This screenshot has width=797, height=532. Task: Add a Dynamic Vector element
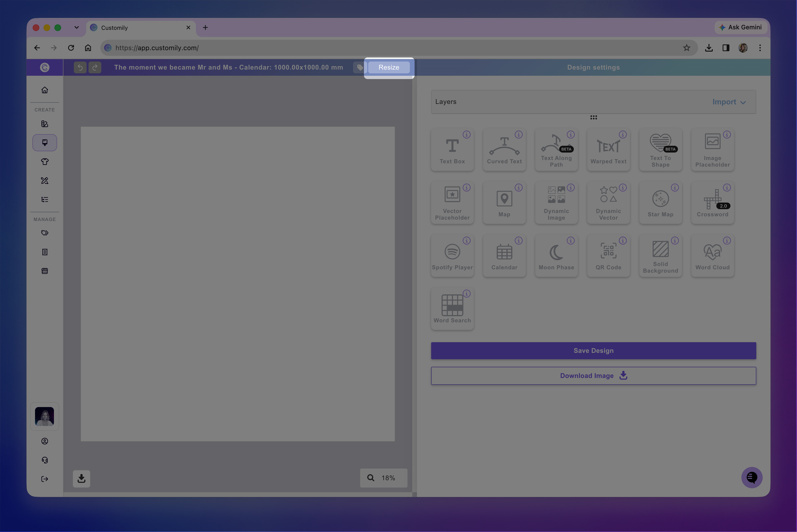coord(608,203)
